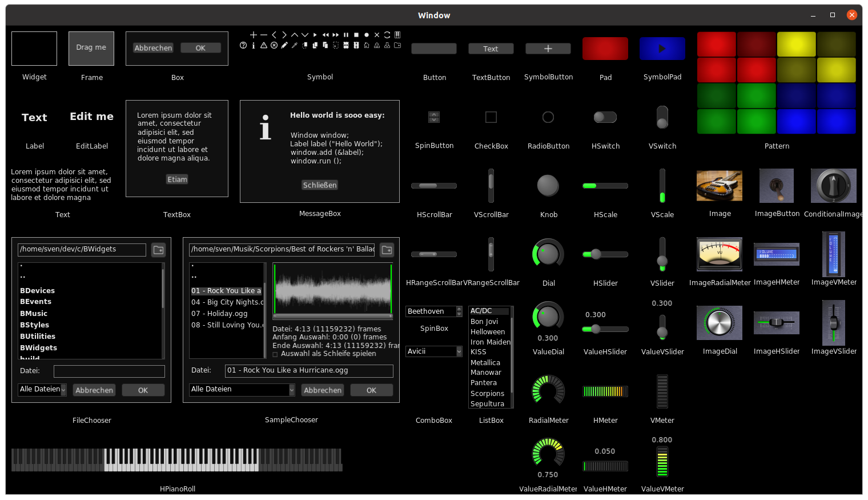This screenshot has height=500, width=868.
Task: Open 'Alle Dateien' filter in SampleChooser
Action: (242, 390)
